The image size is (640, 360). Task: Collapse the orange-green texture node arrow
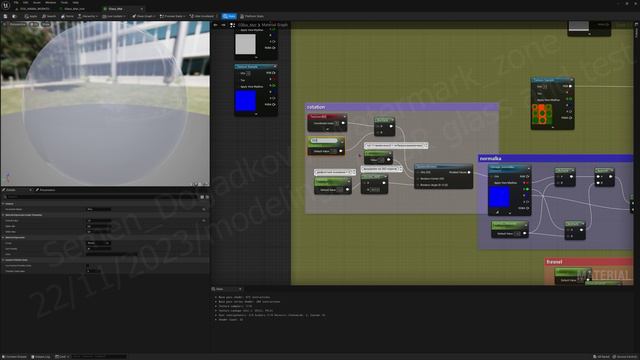pos(553,127)
